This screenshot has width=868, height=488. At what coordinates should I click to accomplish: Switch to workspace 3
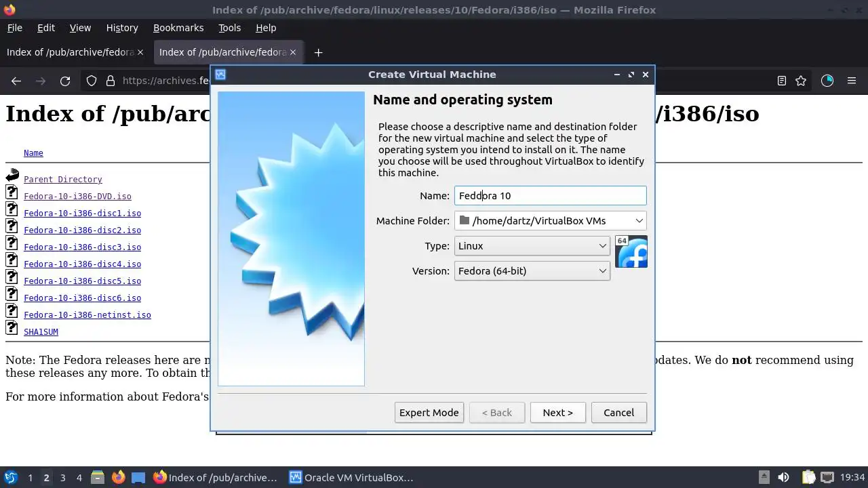[62, 478]
